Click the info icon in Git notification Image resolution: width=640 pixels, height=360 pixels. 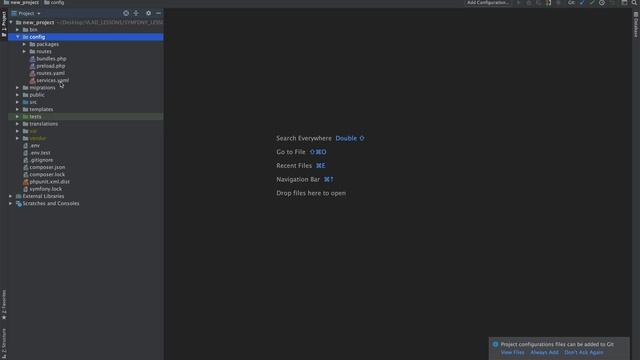click(496, 344)
